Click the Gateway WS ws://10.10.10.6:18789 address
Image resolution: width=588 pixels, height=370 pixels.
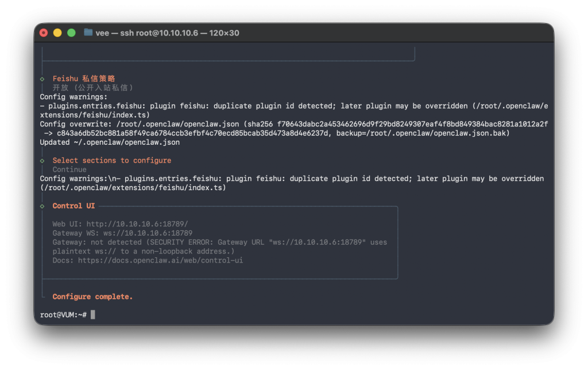(148, 233)
